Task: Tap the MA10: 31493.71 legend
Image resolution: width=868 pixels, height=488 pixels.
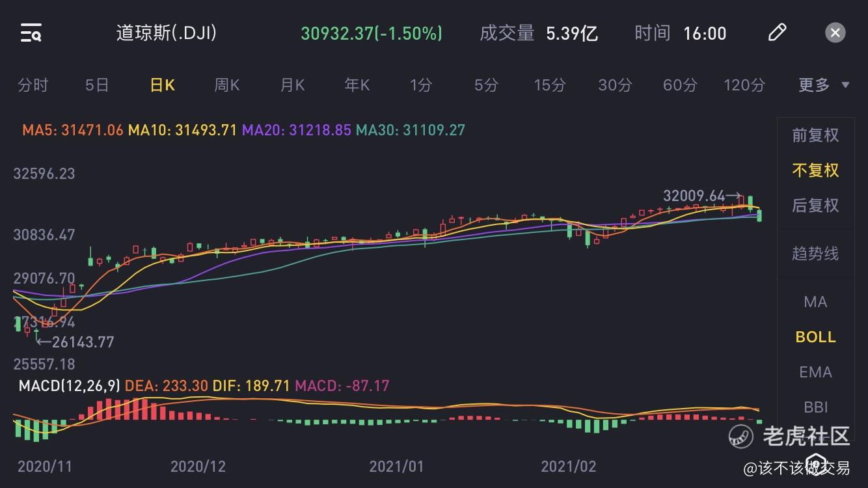Action: click(183, 130)
